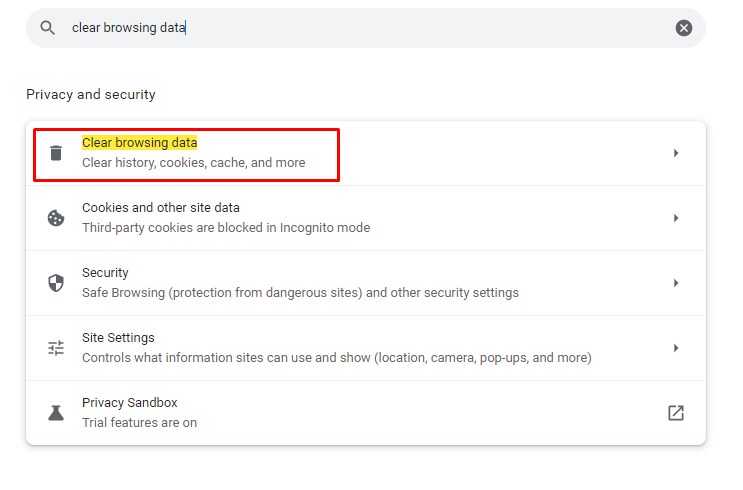Viewport: 743px width, 490px height.
Task: Open Privacy Sandbox external link icon
Action: tap(676, 413)
